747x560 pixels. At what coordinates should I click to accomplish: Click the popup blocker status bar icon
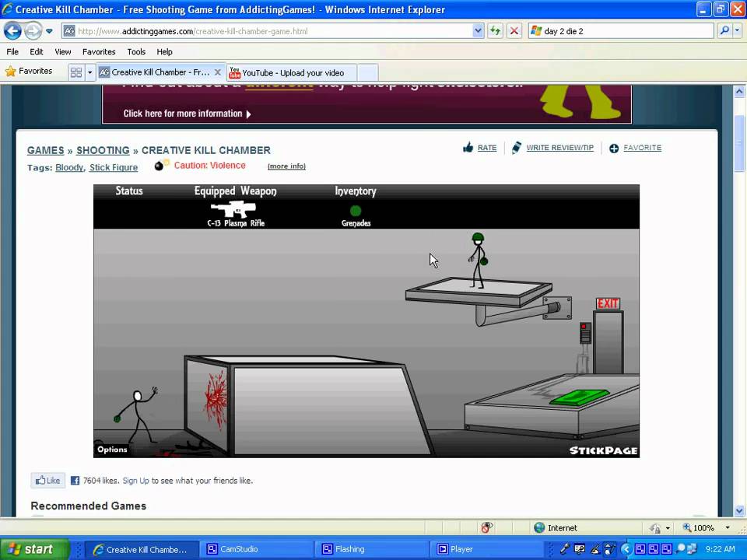tap(486, 527)
